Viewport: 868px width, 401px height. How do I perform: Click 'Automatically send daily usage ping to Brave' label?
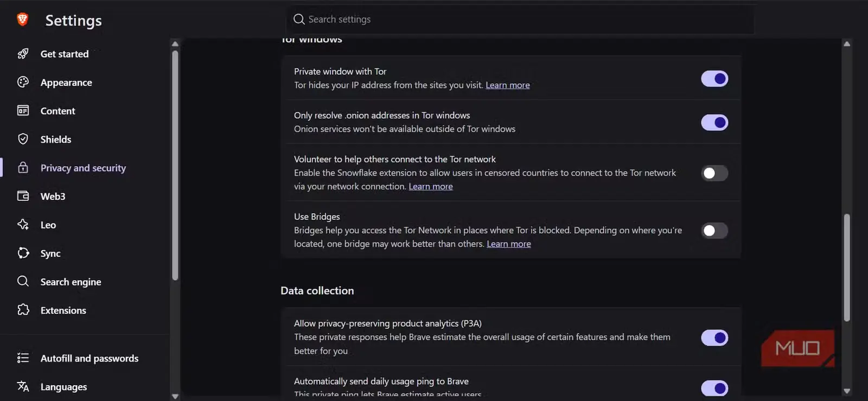pyautogui.click(x=381, y=381)
